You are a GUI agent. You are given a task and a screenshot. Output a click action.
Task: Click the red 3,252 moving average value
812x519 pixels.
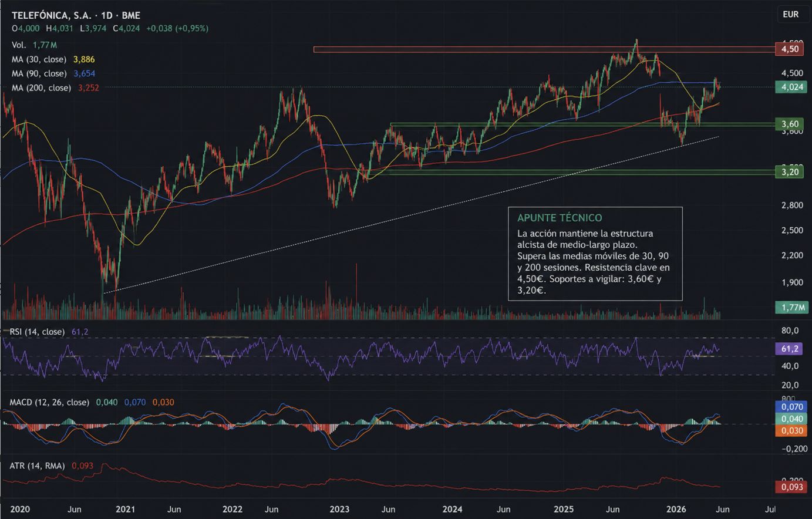pos(89,87)
